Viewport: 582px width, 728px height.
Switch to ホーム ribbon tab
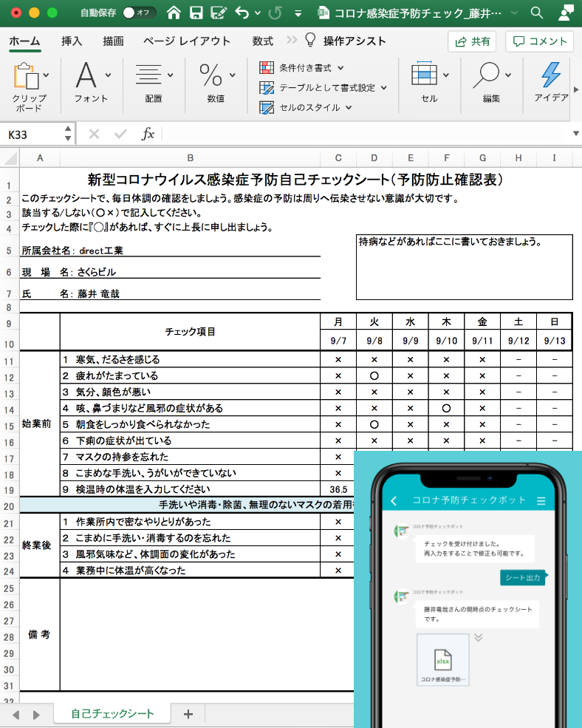(24, 41)
